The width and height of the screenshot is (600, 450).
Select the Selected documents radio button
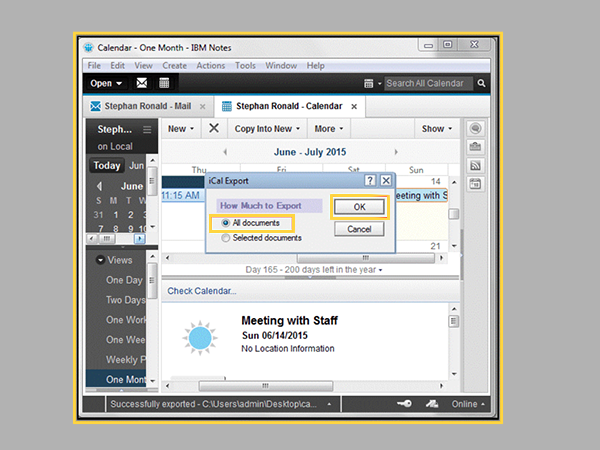pyautogui.click(x=226, y=238)
